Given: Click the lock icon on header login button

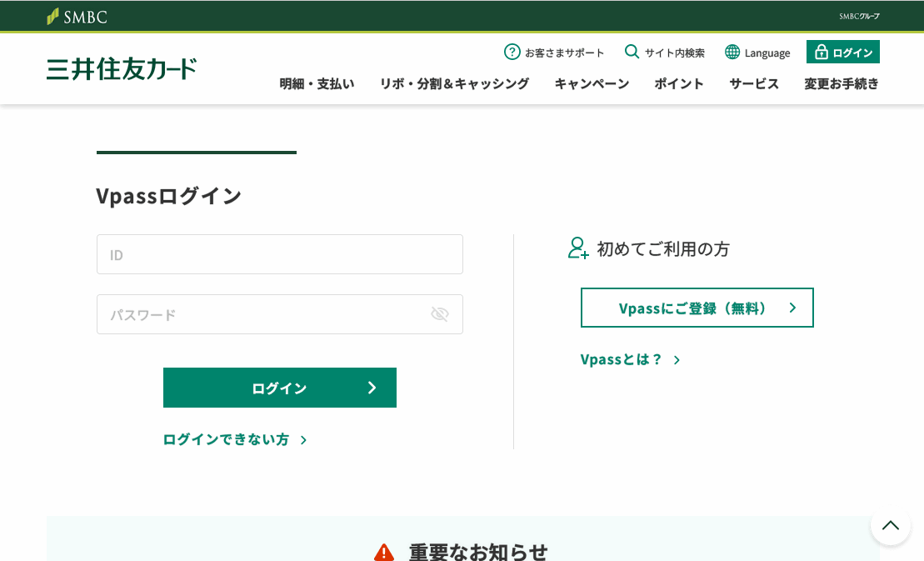Looking at the screenshot, I should click(821, 52).
